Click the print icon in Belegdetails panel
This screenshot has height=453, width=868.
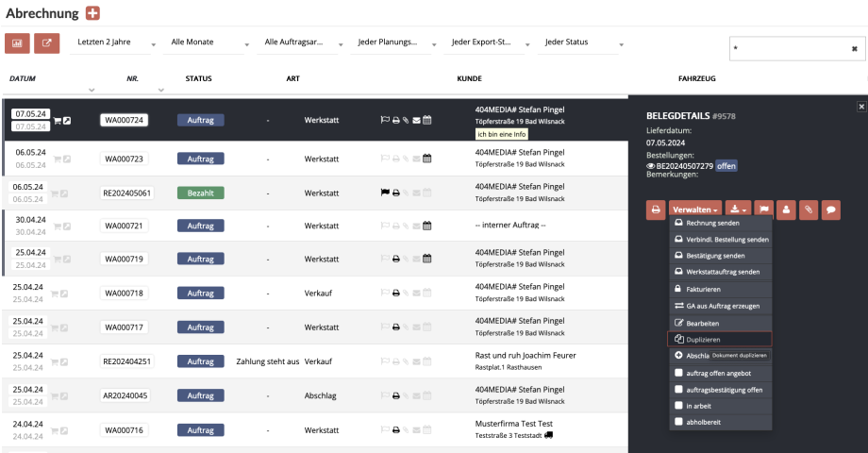click(656, 210)
